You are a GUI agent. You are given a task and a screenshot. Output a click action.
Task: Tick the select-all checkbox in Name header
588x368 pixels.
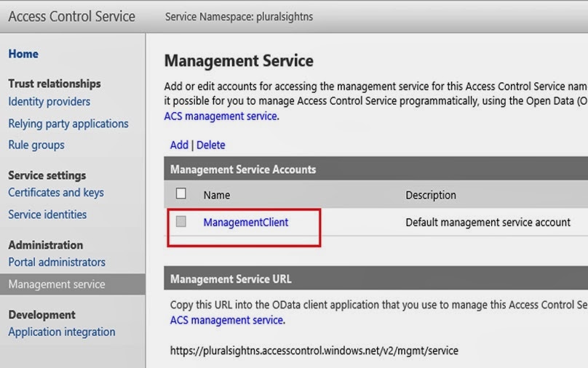181,193
